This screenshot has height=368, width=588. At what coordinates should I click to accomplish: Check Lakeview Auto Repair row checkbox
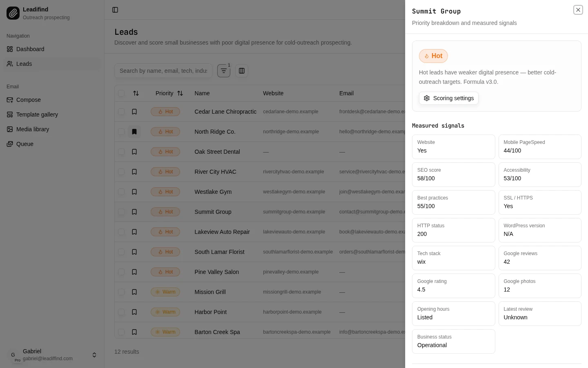tap(121, 232)
